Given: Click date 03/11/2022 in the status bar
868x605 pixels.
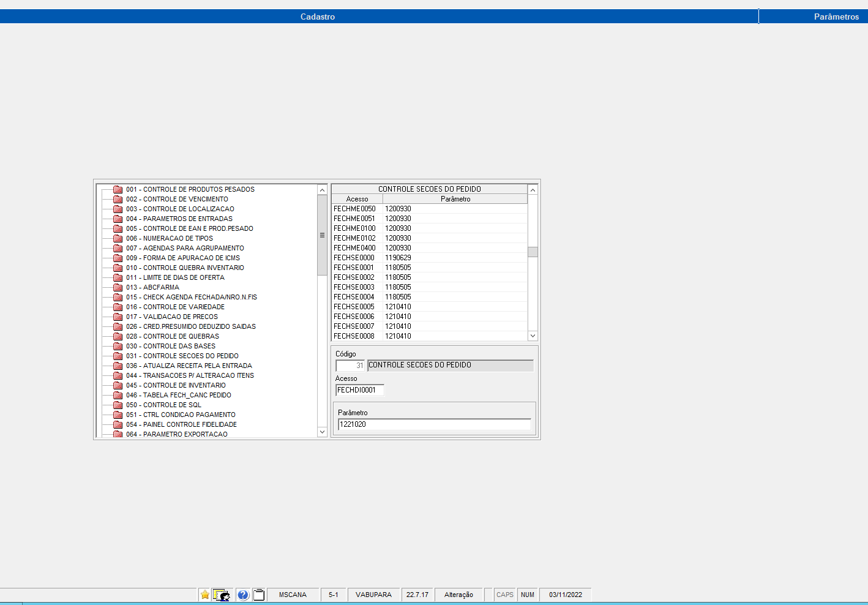Looking at the screenshot, I should [566, 595].
